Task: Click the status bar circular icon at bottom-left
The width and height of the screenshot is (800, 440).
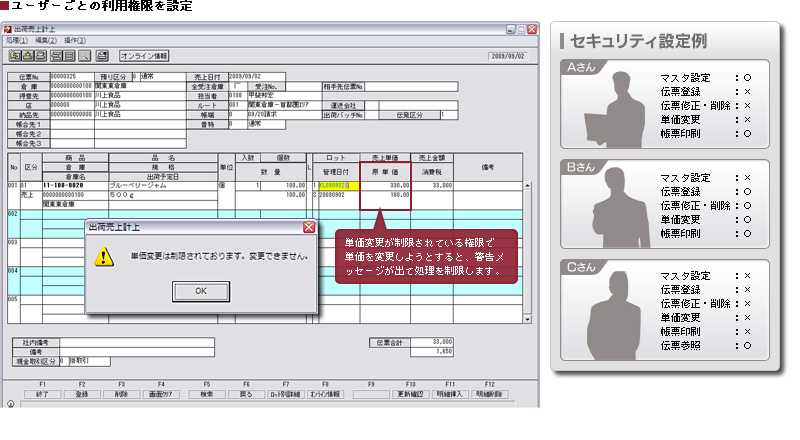Action: click(10, 404)
